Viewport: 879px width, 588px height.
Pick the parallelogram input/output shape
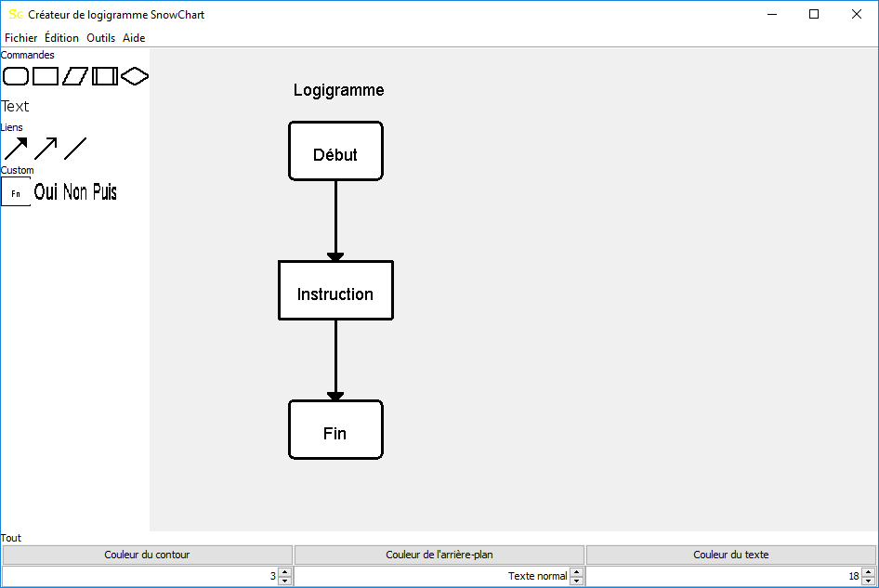click(x=75, y=76)
